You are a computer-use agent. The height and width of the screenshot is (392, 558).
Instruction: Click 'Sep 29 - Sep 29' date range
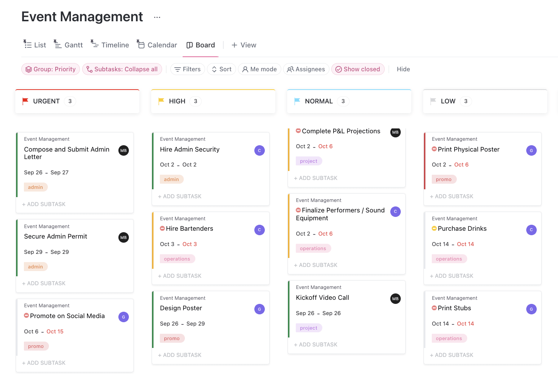coord(46,252)
